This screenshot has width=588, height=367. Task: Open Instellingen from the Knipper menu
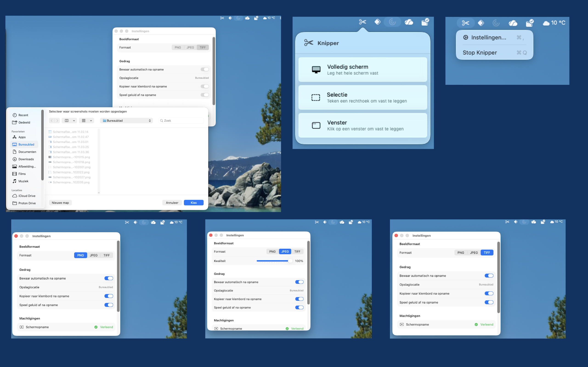tap(488, 37)
